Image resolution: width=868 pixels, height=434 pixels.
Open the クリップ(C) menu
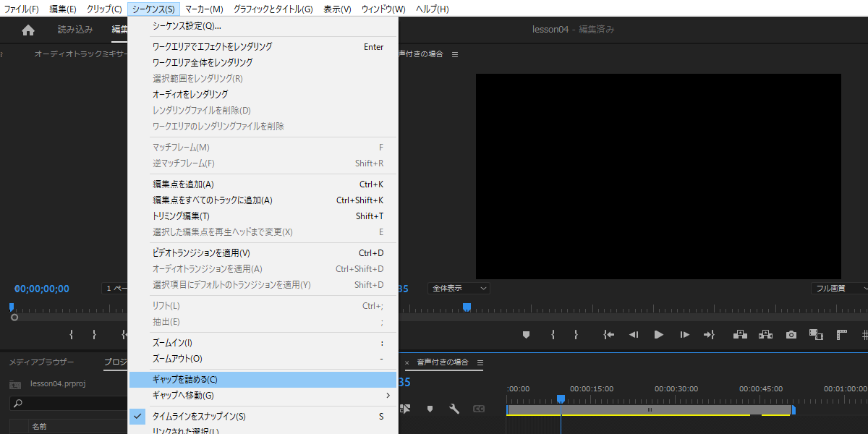[x=104, y=9]
